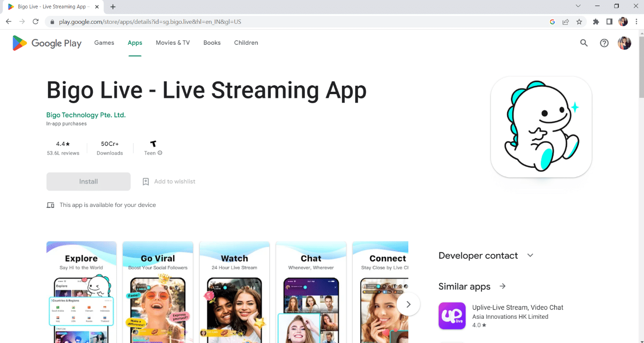
Task: Click the Add to wishlist bookmark icon
Action: coord(146,182)
